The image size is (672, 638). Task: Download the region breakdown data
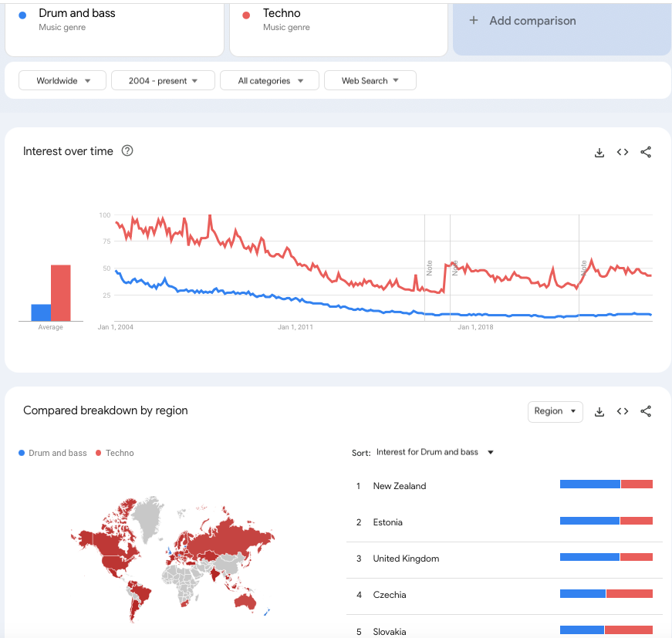coord(599,412)
